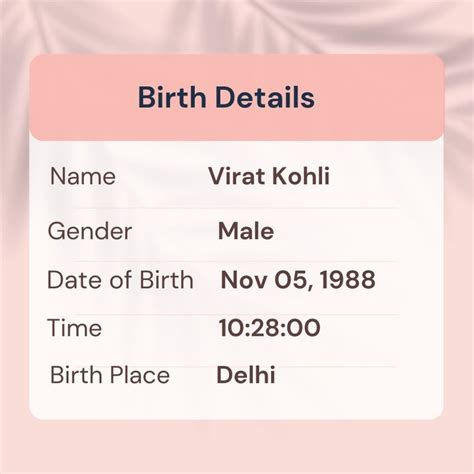Select the Time label
Image resolution: width=474 pixels, height=474 pixels.
75,328
